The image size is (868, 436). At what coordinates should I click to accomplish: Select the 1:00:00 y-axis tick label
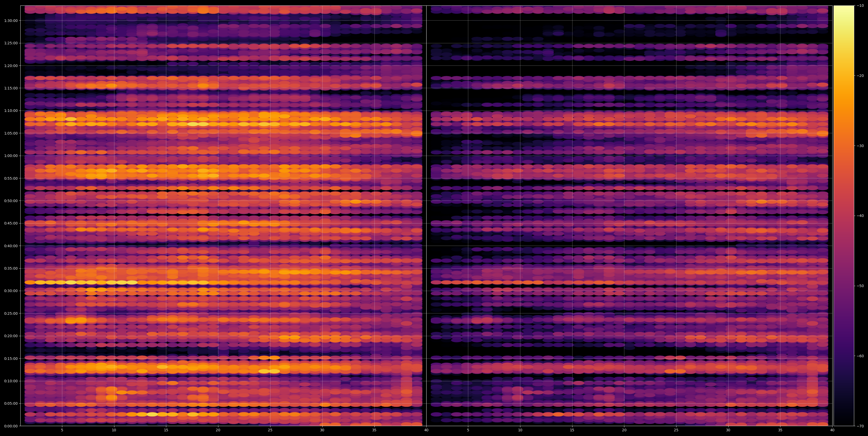tap(11, 156)
